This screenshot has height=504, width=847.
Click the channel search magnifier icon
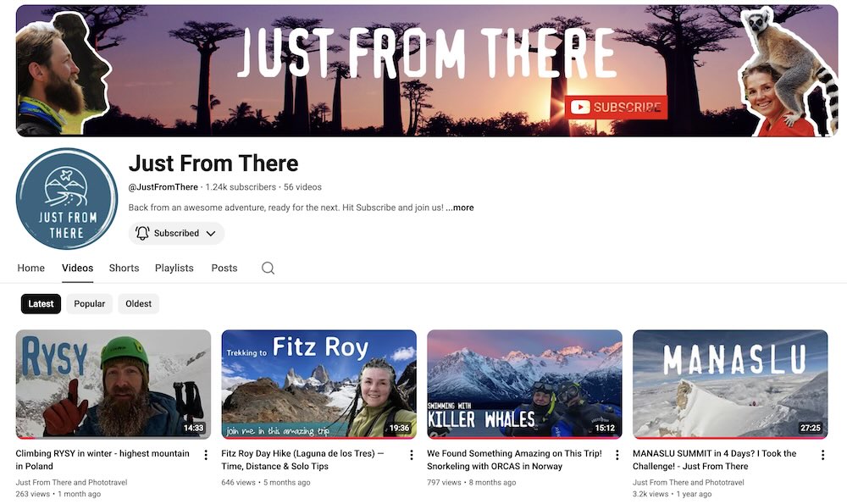point(268,268)
